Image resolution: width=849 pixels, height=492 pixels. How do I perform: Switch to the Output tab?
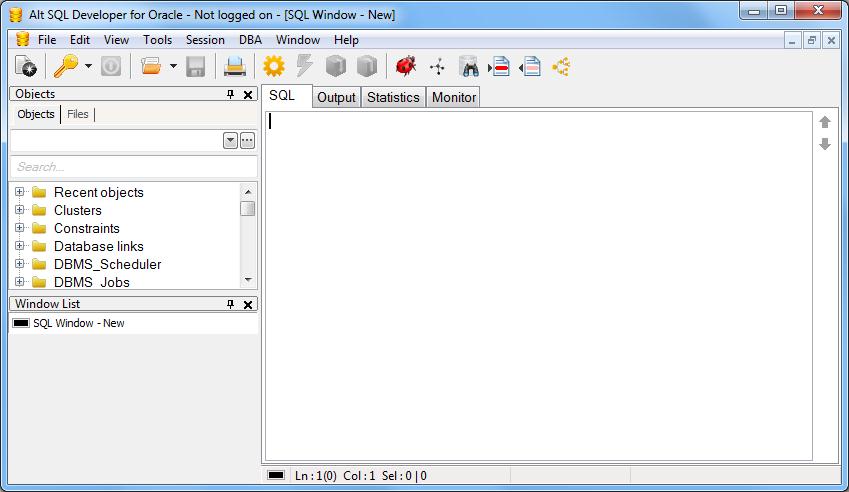coord(336,97)
